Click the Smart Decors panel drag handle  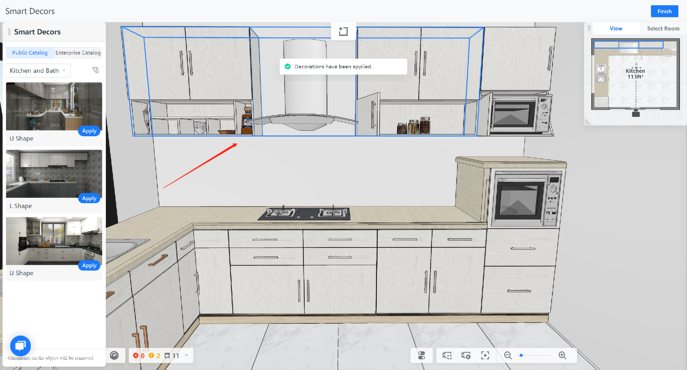pyautogui.click(x=9, y=32)
